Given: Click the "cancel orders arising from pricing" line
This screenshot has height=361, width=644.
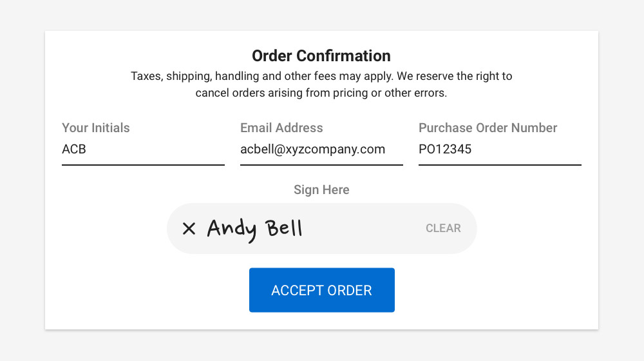Looking at the screenshot, I should 321,93.
